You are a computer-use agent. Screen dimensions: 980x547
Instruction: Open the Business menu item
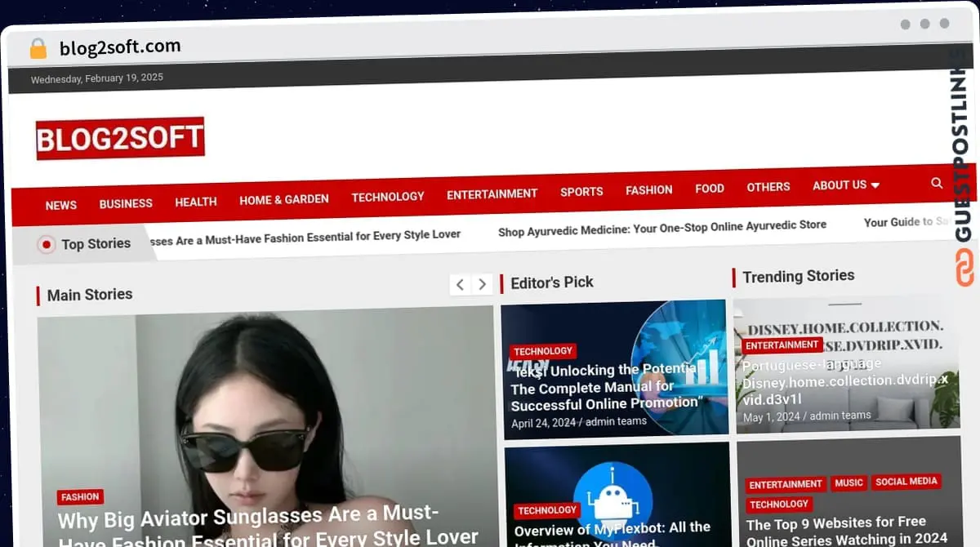click(x=126, y=203)
